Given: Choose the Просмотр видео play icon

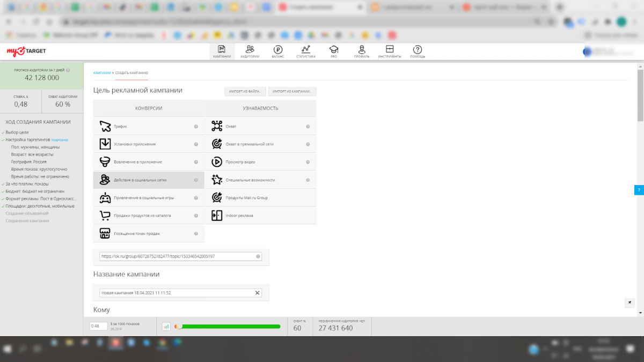Looking at the screenshot, I should click(217, 162).
